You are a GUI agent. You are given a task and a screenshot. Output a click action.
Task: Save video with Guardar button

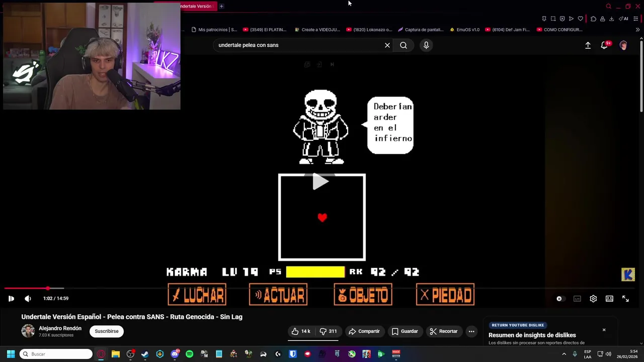(405, 331)
